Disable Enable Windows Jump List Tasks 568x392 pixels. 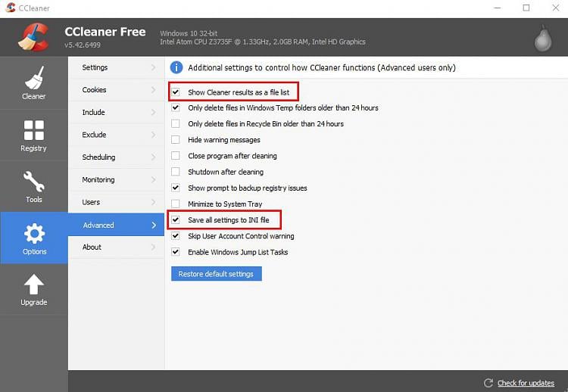click(176, 251)
